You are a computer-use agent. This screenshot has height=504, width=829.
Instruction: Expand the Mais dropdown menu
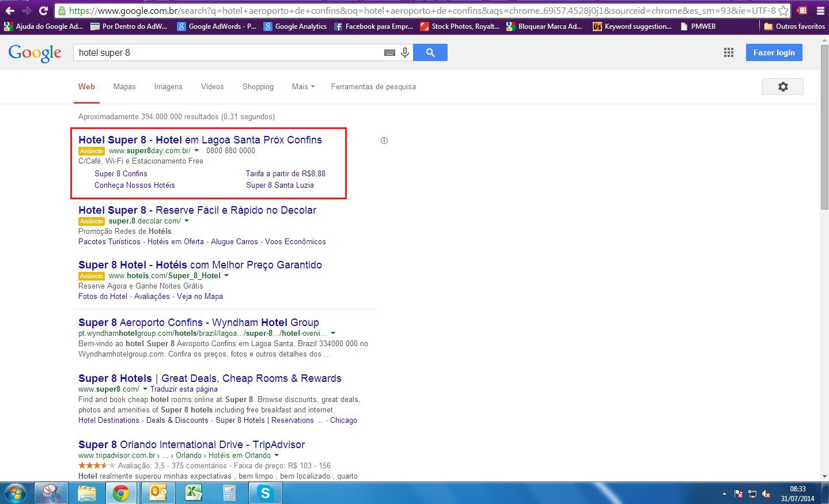pos(303,86)
